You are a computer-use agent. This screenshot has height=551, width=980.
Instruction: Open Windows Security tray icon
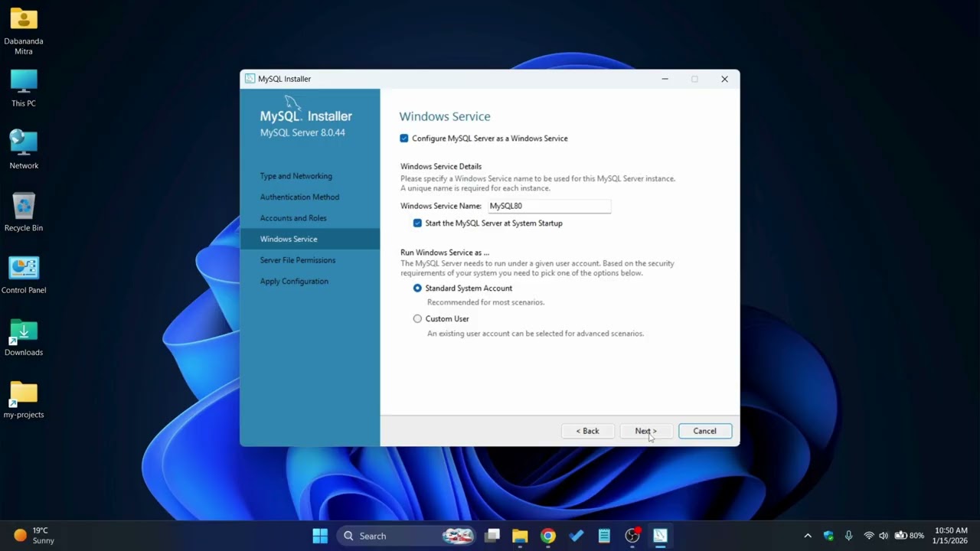(828, 536)
